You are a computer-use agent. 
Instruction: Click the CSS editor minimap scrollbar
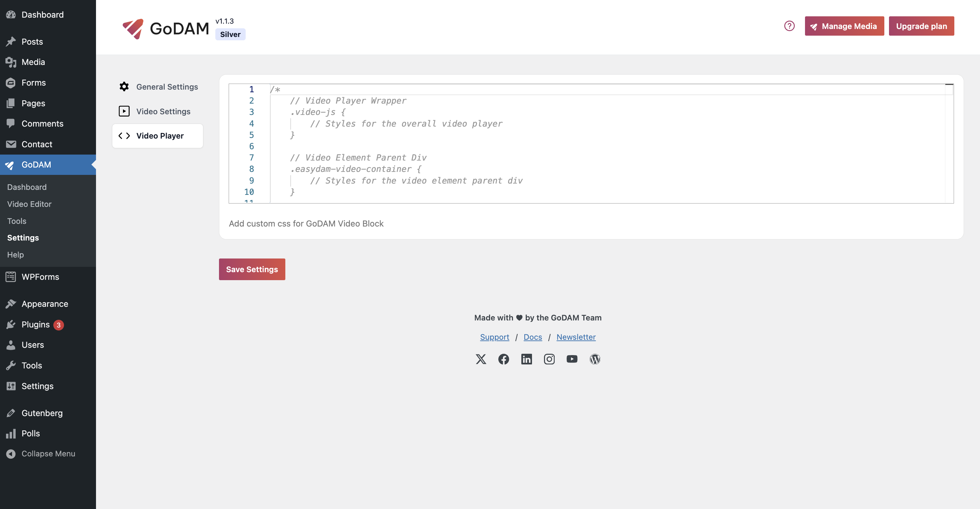[949, 143]
